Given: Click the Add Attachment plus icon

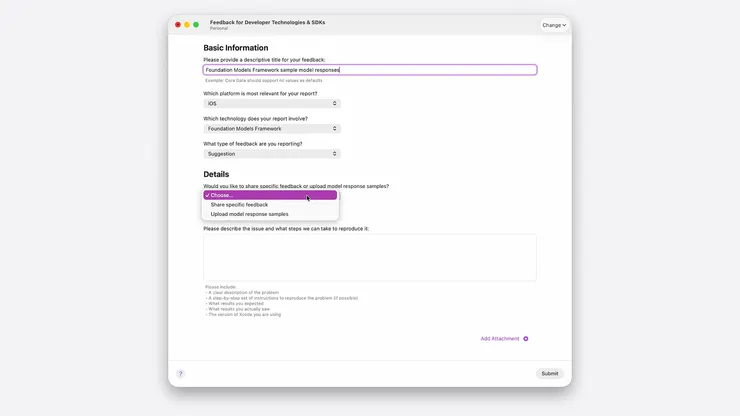Looking at the screenshot, I should 526,339.
